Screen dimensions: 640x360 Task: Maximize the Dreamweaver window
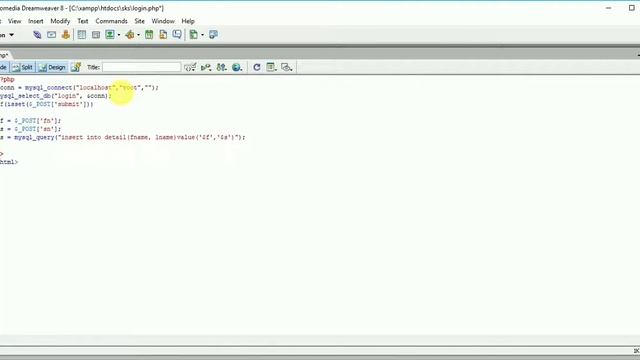tap(632, 8)
